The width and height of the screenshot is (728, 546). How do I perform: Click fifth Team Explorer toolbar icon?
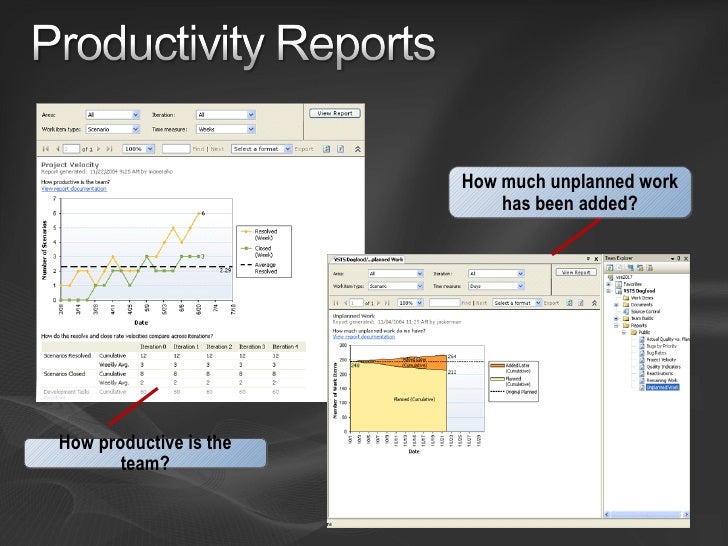650,267
